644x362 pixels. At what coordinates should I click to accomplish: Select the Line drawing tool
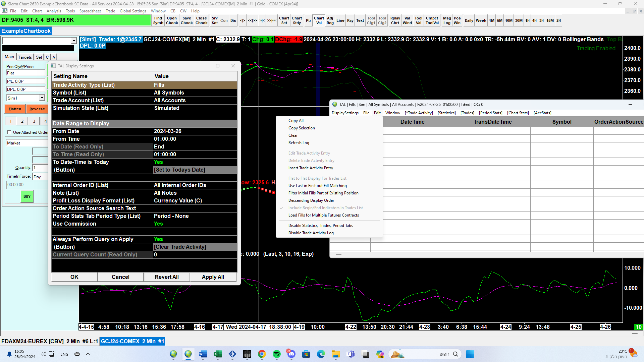340,20
